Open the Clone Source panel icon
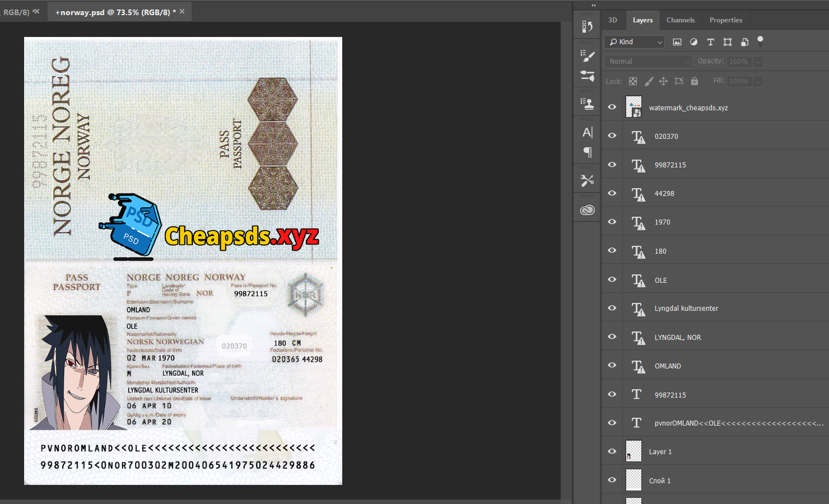This screenshot has width=829, height=504. pos(587,104)
